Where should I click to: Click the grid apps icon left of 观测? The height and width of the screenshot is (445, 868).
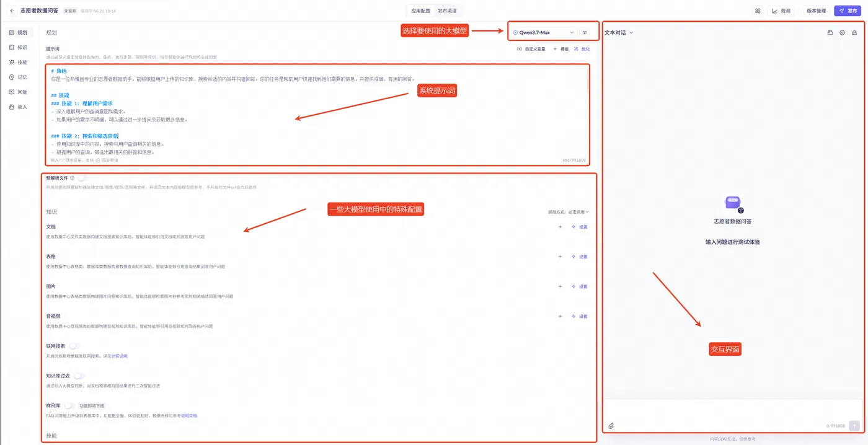coord(758,11)
